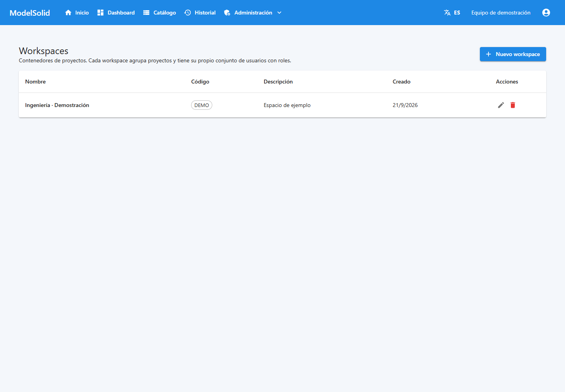This screenshot has height=392, width=565.
Task: Click the Creado column header
Action: click(401, 82)
